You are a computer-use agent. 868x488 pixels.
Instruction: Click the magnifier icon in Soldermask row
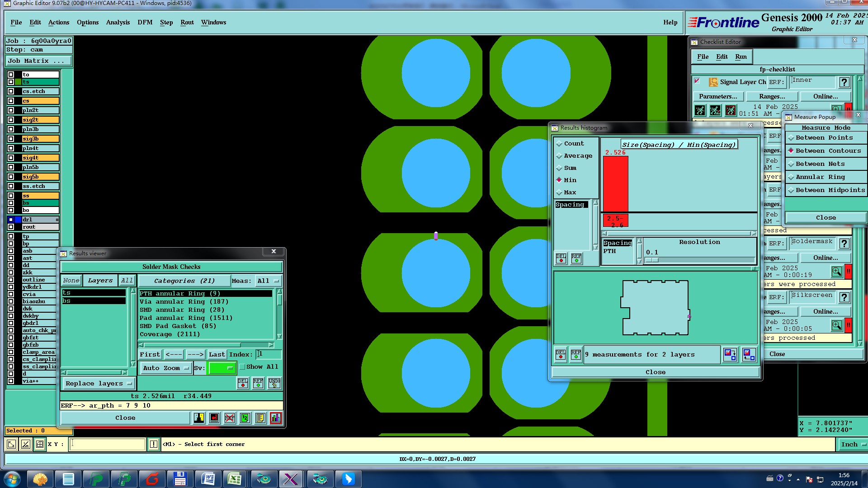tap(836, 272)
